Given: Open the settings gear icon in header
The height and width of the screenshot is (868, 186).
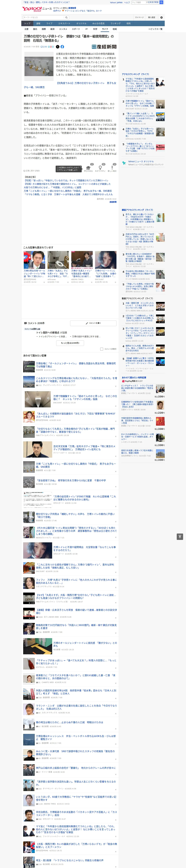Looking at the screenshot, I should [x=161, y=17].
